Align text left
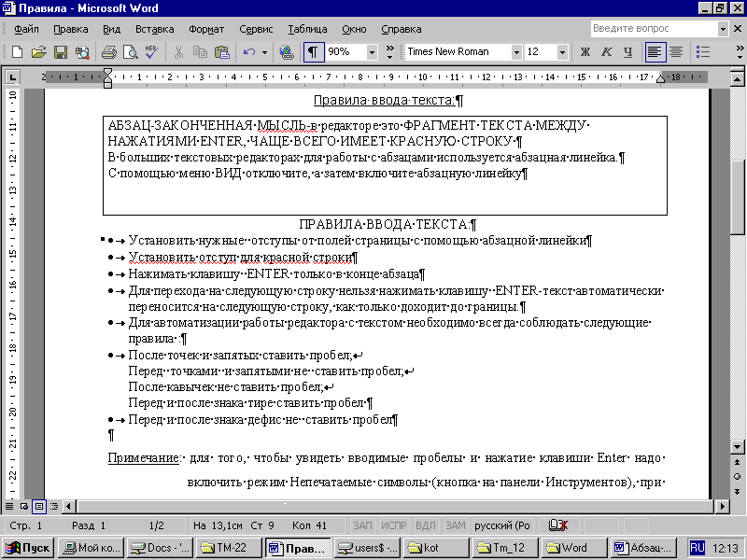Viewport: 747px width, 560px height. 655,52
